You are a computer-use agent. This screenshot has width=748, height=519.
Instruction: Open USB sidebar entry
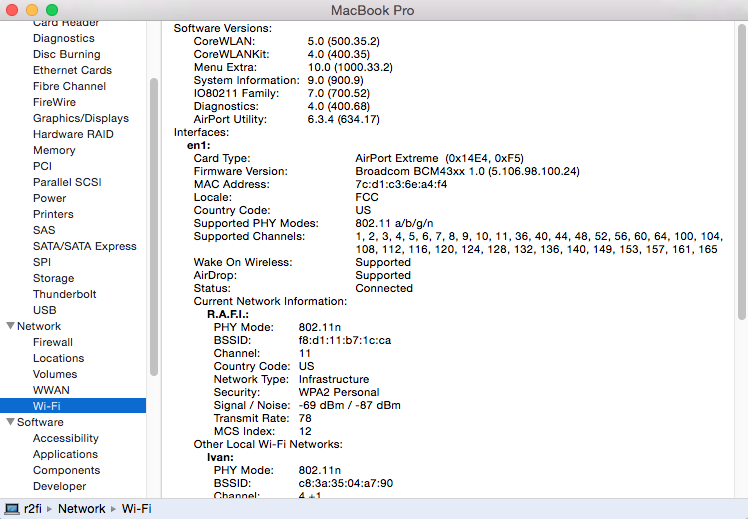[x=44, y=310]
